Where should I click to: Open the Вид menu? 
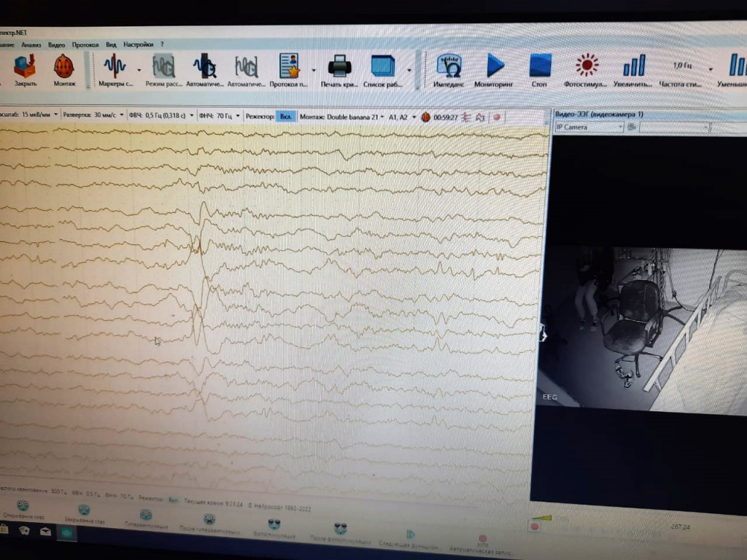pyautogui.click(x=111, y=44)
